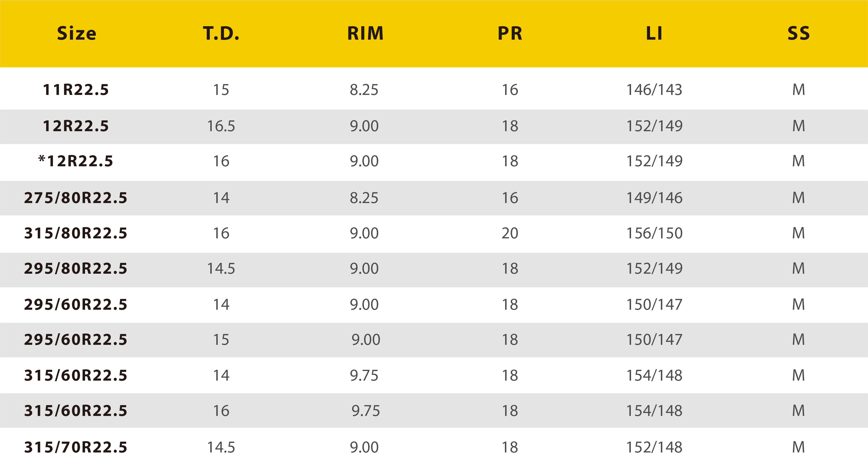Click the PR column header

pos(510,33)
